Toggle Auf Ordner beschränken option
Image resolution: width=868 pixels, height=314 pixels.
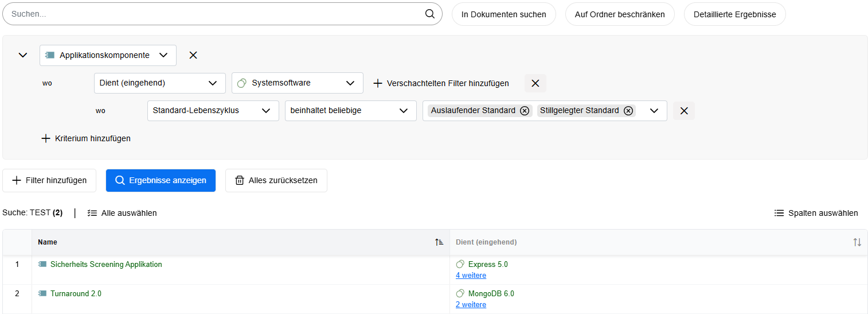coord(620,14)
